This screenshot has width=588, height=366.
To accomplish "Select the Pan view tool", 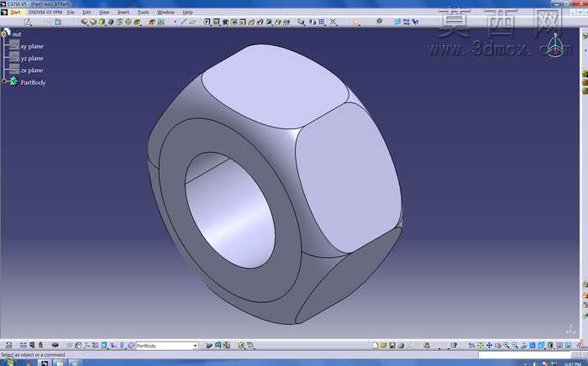I will pyautogui.click(x=489, y=345).
